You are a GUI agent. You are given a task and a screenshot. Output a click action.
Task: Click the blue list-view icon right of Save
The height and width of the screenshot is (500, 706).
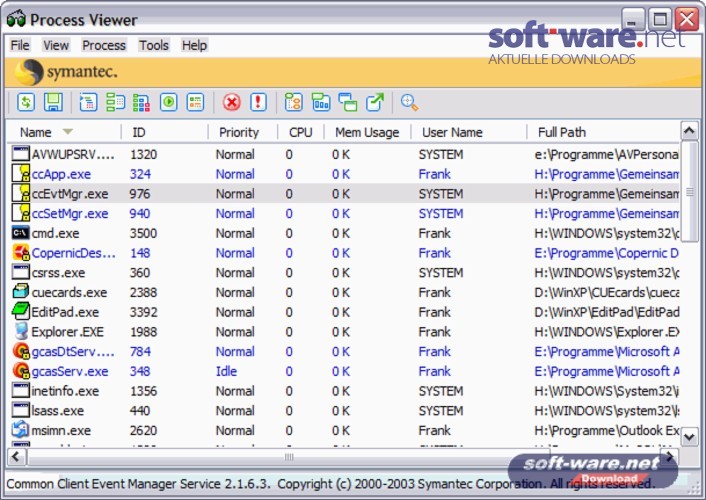pyautogui.click(x=88, y=102)
